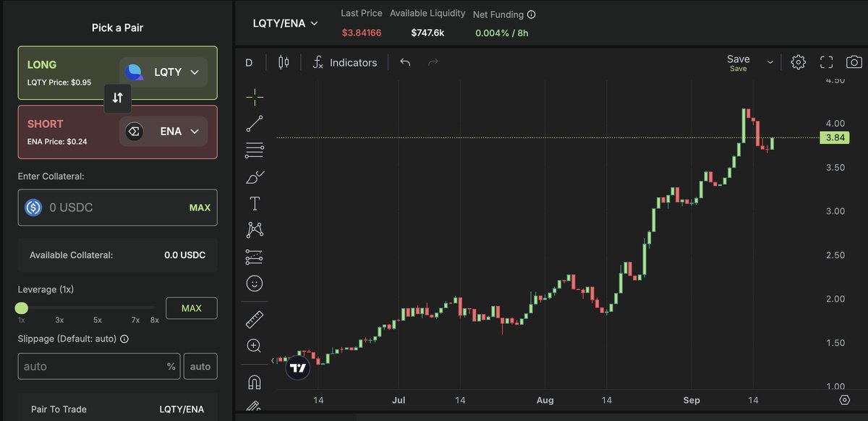Click the 3.84 current price label
This screenshot has height=421, width=868.
pyautogui.click(x=835, y=137)
